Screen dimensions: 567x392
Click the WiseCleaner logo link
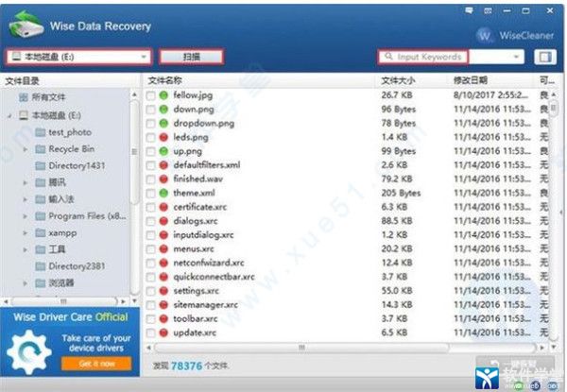pyautogui.click(x=515, y=35)
